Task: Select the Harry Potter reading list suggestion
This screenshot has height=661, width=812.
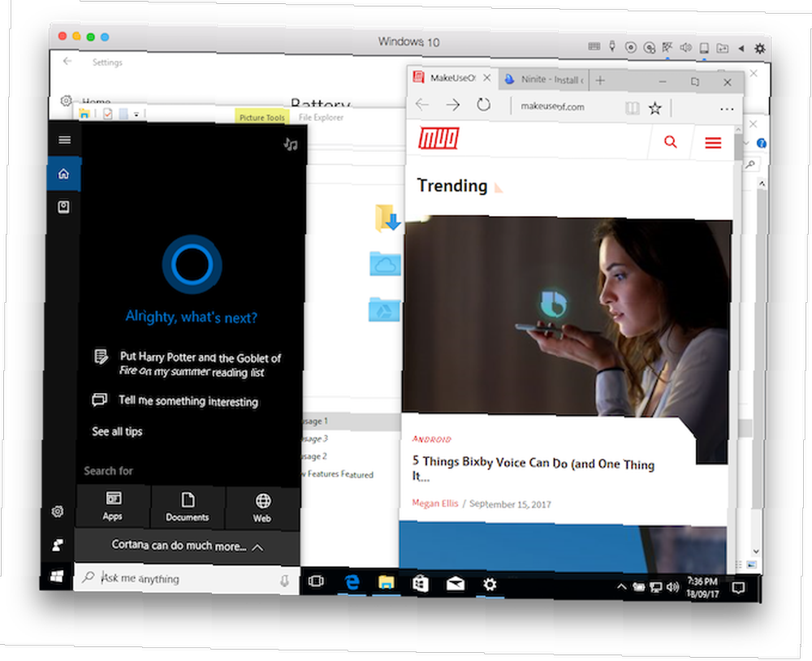Action: (x=188, y=363)
